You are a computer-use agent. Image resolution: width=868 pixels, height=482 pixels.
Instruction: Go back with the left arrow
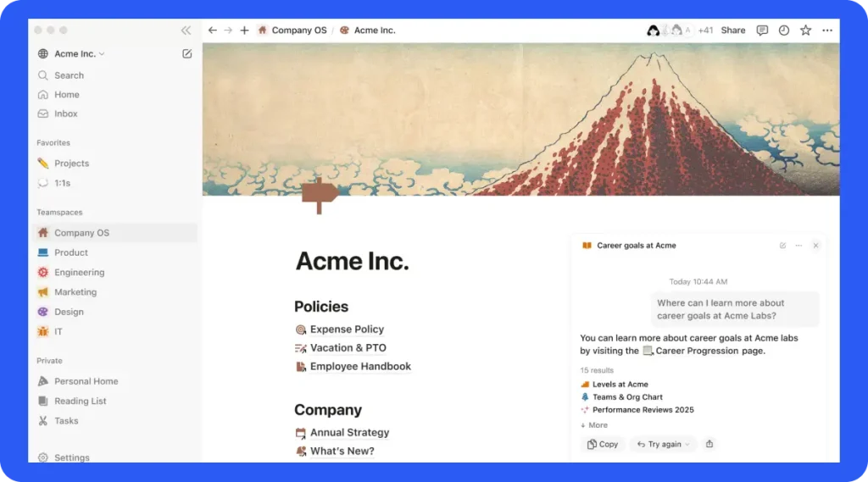213,30
